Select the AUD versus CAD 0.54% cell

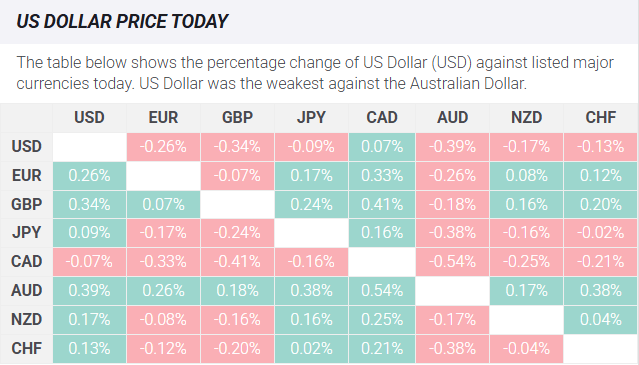pyautogui.click(x=382, y=291)
